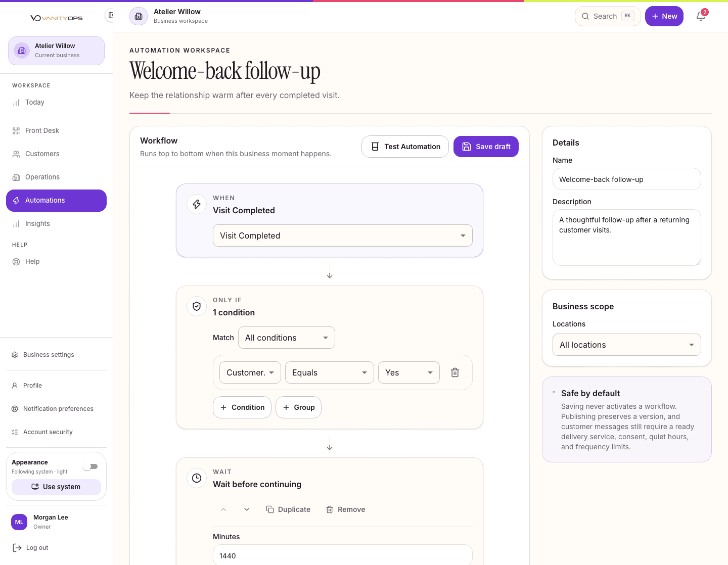Image resolution: width=728 pixels, height=565 pixels.
Task: Open the Visit Completed trigger dropdown
Action: coord(343,236)
